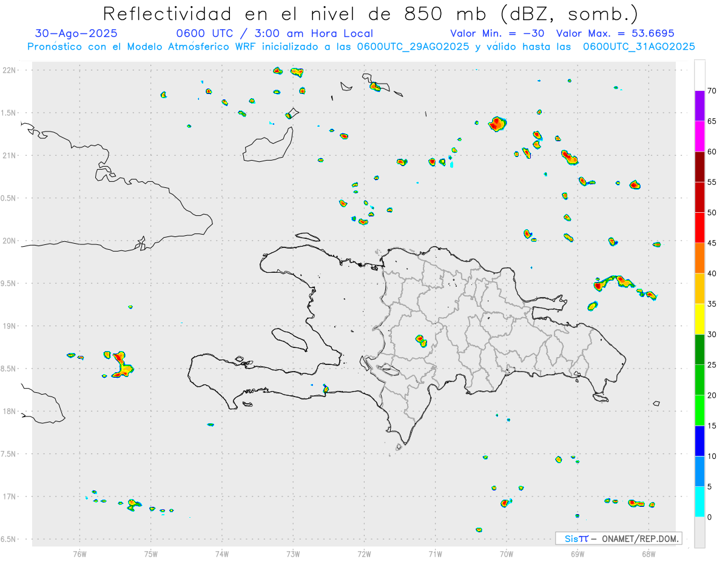Click the colorbar tick label '30'
Viewport: 728px width, 562px height.
coord(712,335)
